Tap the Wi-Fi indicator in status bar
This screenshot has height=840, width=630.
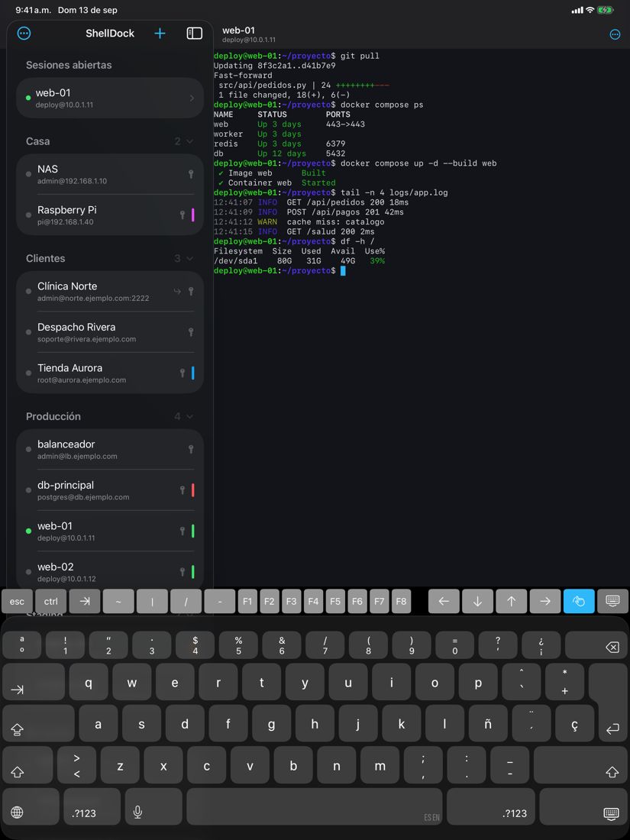click(x=590, y=10)
